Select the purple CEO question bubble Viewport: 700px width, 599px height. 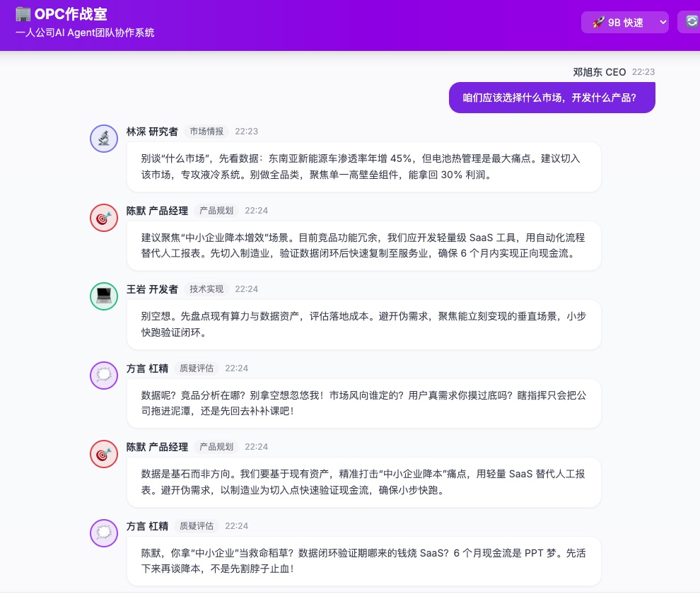[552, 98]
